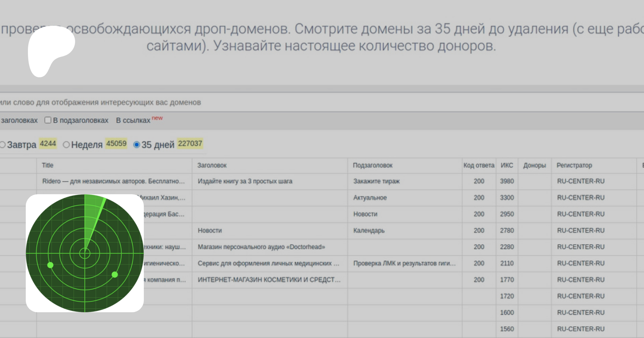Select the "Завтра" radio button
Image resolution: width=644 pixels, height=338 pixels.
click(3, 144)
